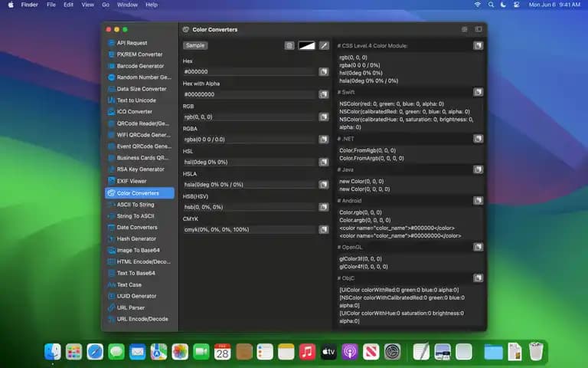Open the Edit menu
This screenshot has height=368, width=588.
point(68,5)
